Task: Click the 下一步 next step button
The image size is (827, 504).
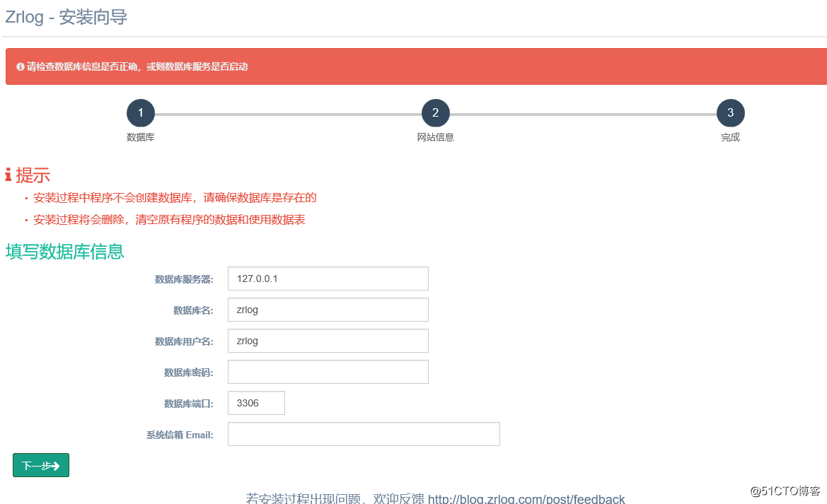Action: point(41,465)
